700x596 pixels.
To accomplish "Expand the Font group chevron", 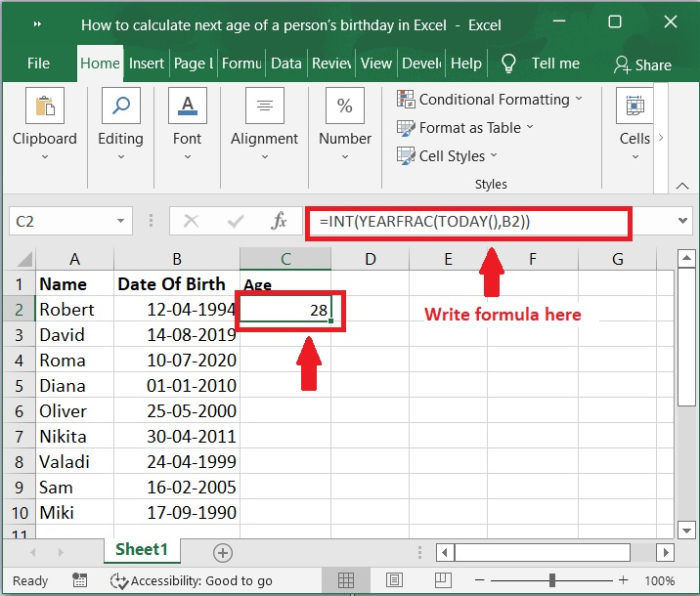I will (188, 157).
